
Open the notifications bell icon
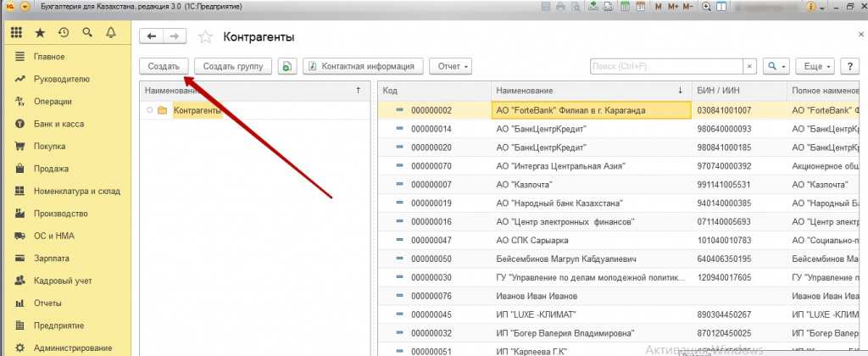[111, 33]
